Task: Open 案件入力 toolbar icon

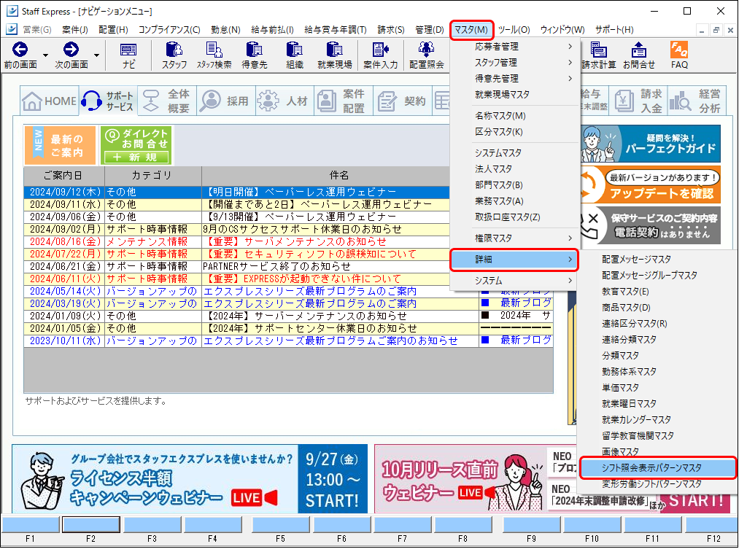Action: 380,55
